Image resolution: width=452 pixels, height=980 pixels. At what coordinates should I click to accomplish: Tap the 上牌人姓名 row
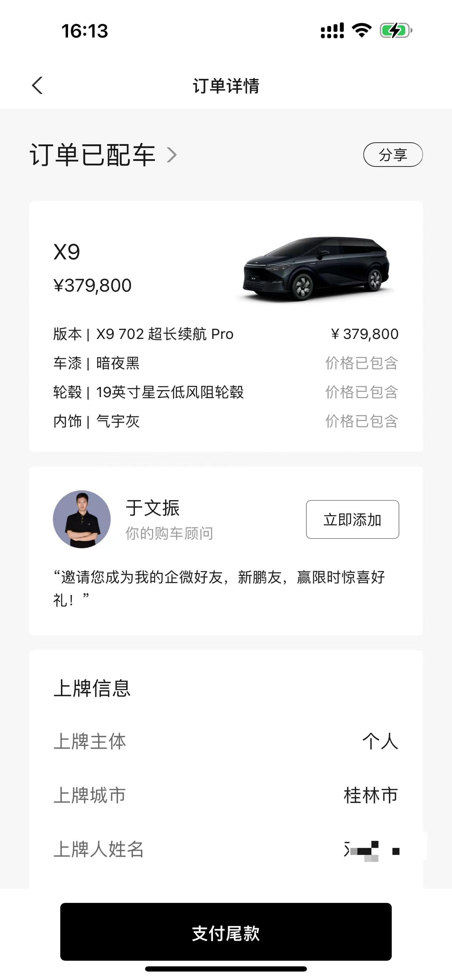coord(225,849)
